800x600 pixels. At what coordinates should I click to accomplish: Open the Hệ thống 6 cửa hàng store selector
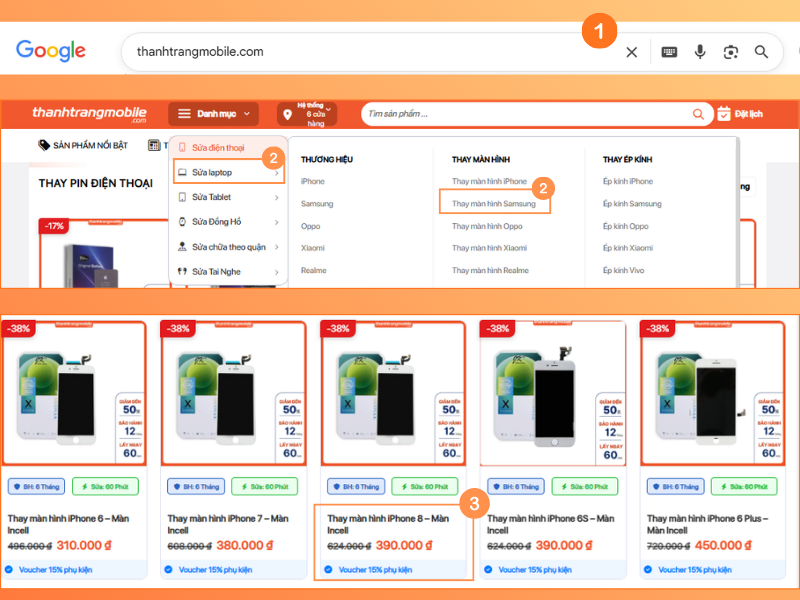307,114
